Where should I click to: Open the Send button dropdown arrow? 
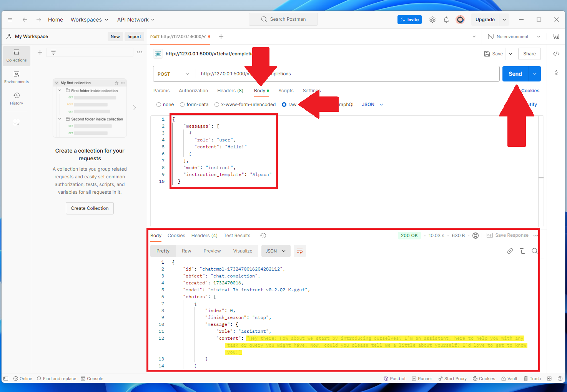click(x=535, y=74)
